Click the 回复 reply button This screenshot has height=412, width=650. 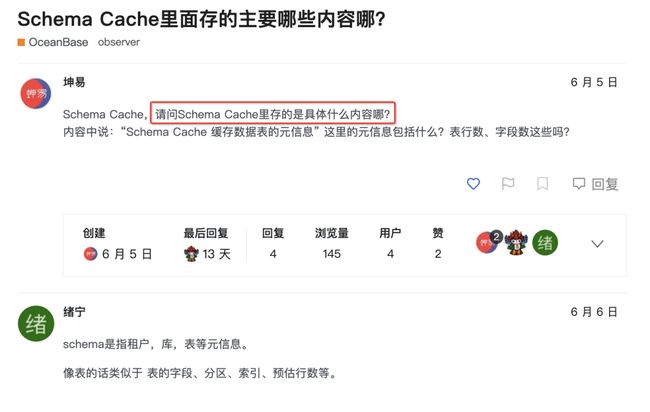595,184
